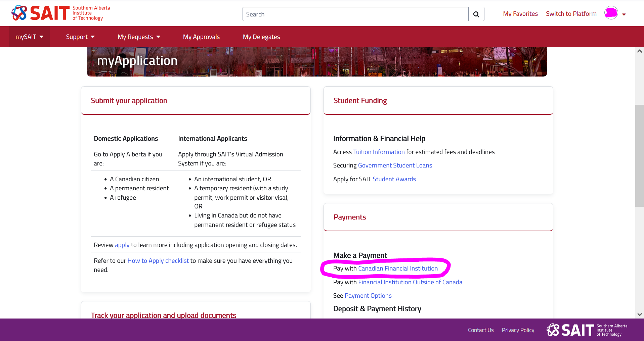Click 'Make a Payment' heading

click(x=360, y=255)
